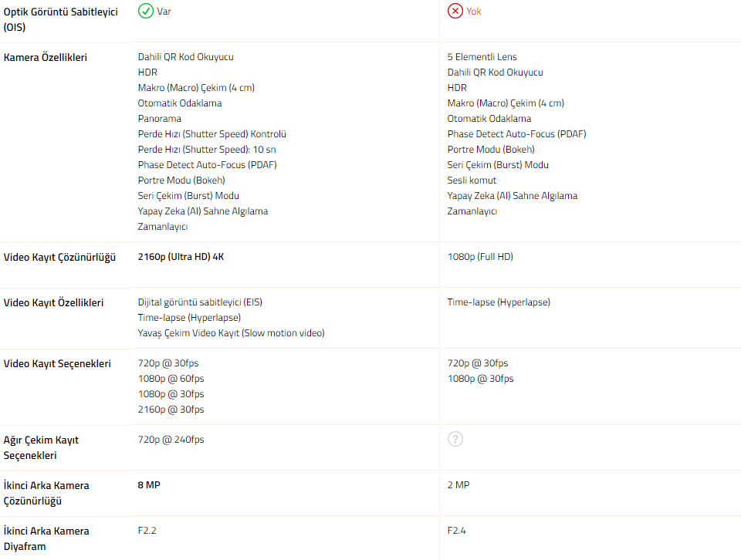
Task: Select the Video Kayıt Çözünürlüğü label
Action: pyautogui.click(x=59, y=257)
